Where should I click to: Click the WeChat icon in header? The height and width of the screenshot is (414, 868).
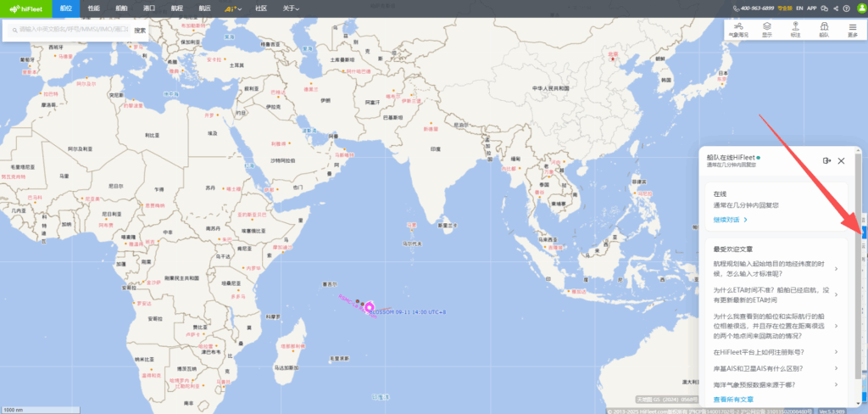coord(825,8)
